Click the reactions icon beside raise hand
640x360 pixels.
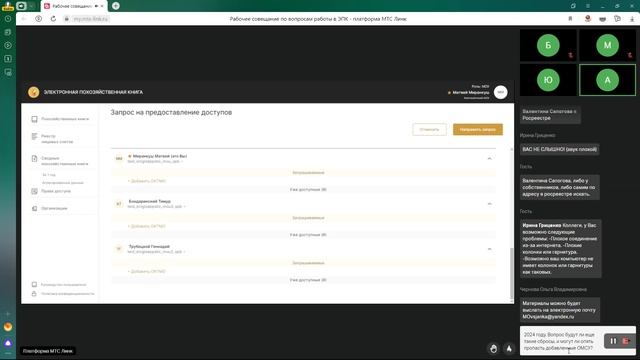(509, 349)
